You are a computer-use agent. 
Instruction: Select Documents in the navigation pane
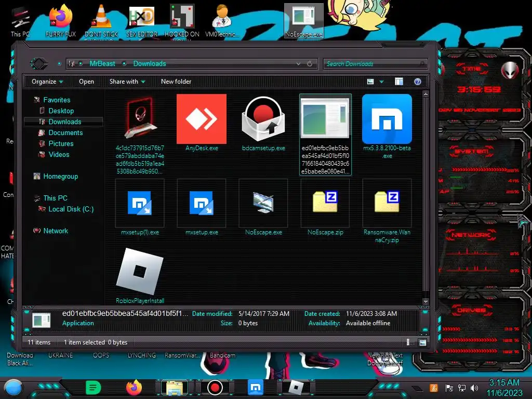(x=65, y=132)
